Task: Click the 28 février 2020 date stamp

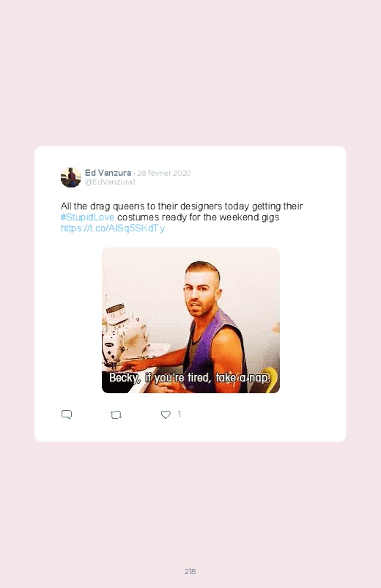Action: pos(163,173)
